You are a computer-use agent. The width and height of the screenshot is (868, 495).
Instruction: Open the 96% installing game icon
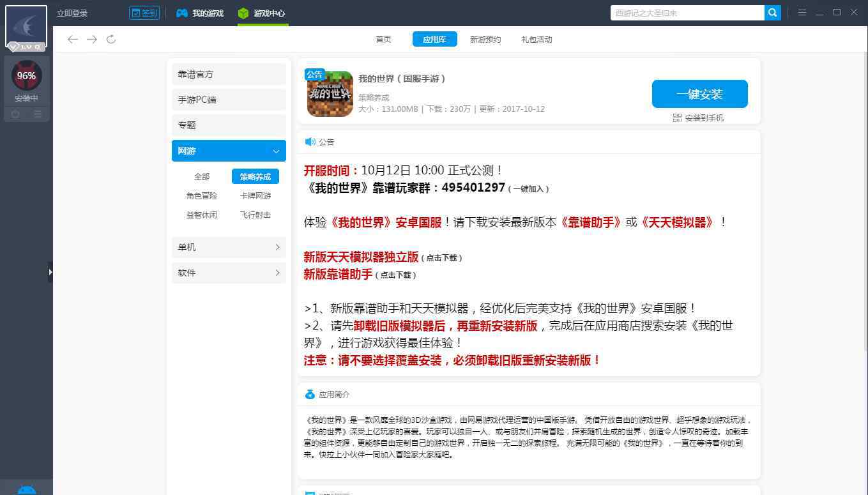point(26,76)
